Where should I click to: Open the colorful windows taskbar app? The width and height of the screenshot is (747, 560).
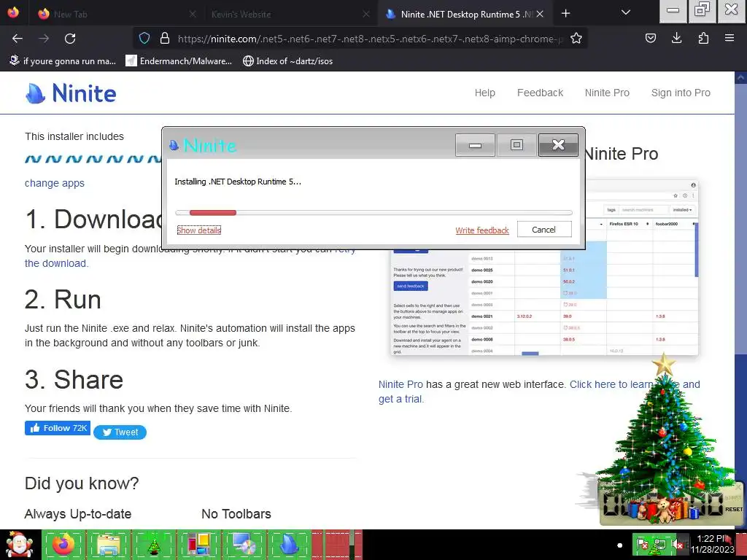tap(198, 545)
